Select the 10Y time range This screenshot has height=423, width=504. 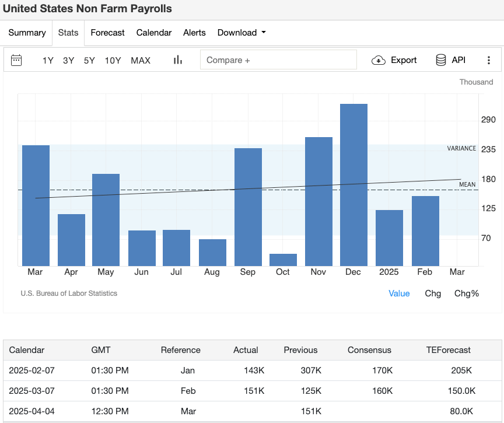[x=113, y=60]
